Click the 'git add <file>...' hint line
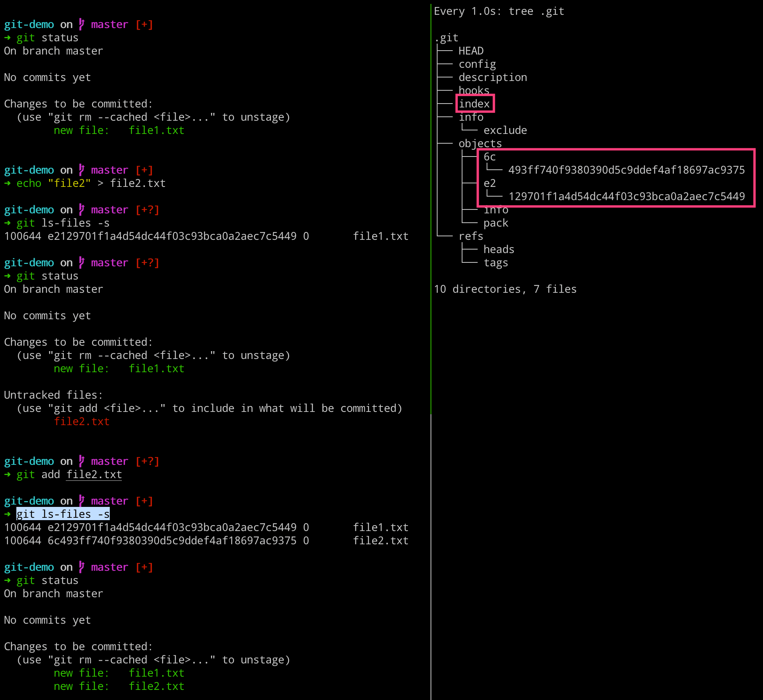 [x=209, y=408]
